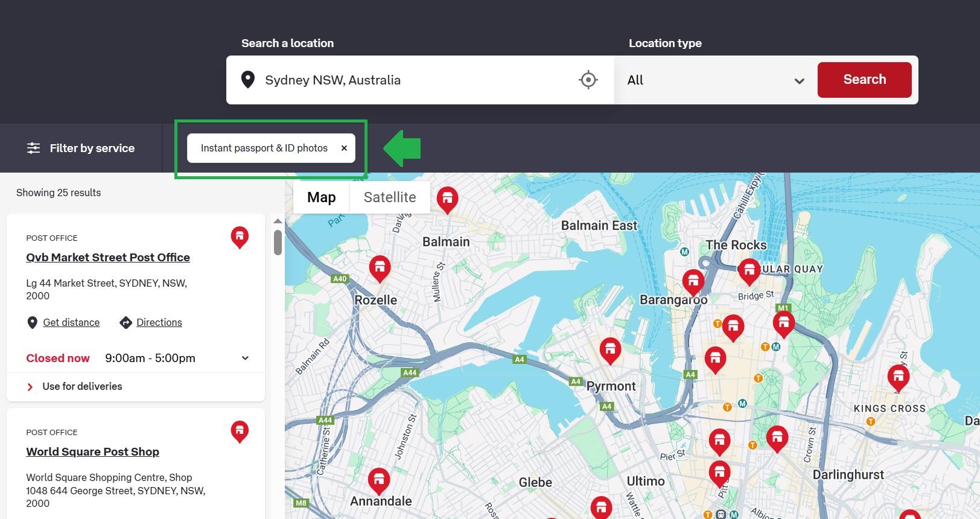The height and width of the screenshot is (519, 980).
Task: Select the map marker at Barangaroo
Action: click(x=693, y=282)
